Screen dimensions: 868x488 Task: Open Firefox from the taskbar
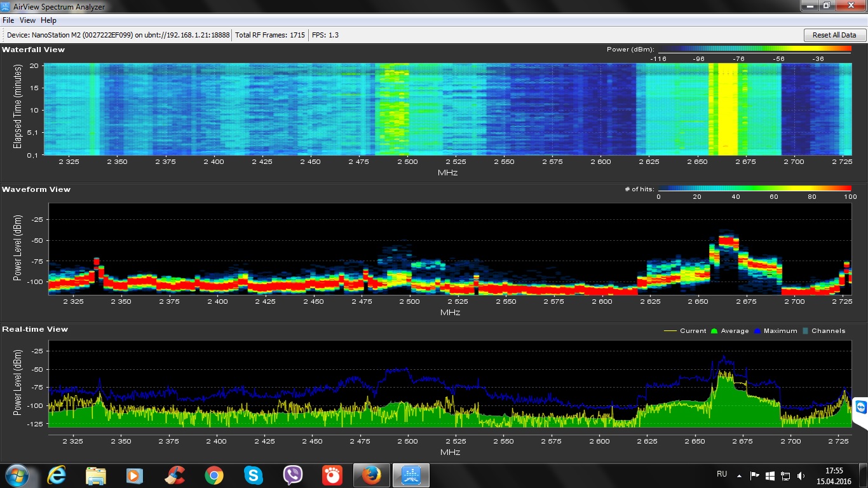[371, 475]
